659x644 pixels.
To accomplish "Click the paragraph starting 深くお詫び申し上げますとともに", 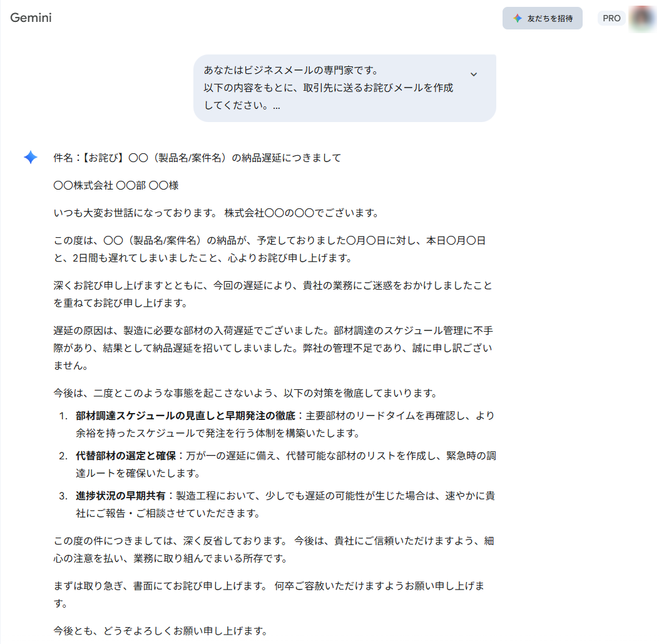I will (272, 294).
